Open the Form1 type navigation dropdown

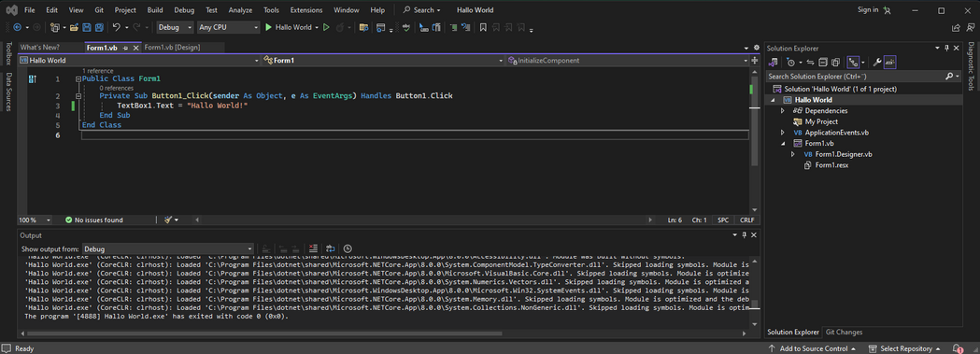coord(382,61)
